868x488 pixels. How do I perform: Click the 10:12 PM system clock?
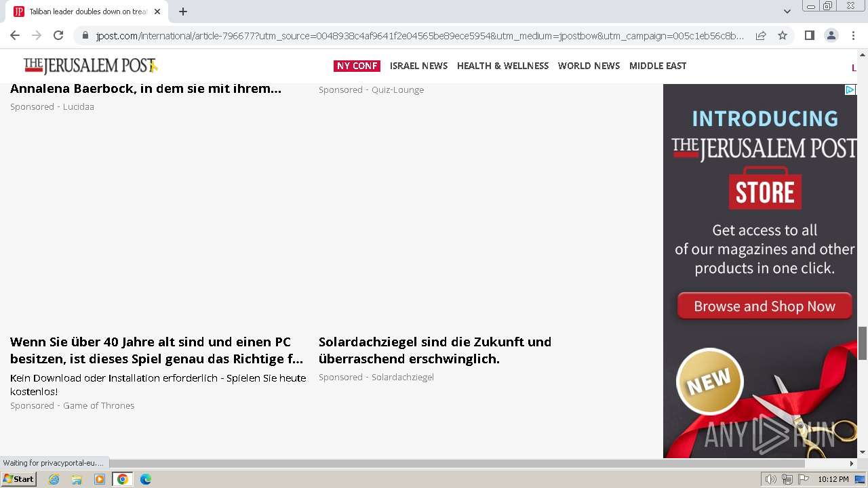point(833,479)
